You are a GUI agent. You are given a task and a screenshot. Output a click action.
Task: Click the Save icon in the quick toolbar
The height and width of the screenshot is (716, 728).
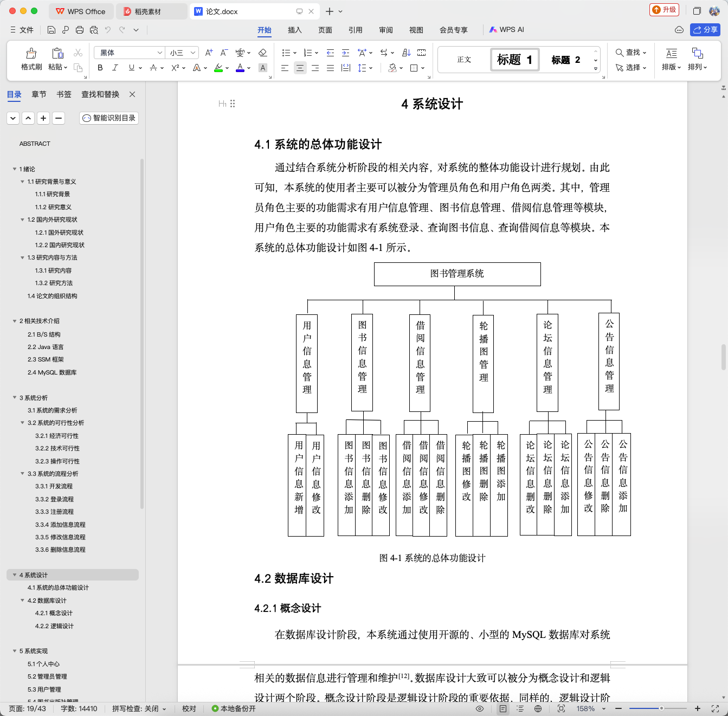51,30
